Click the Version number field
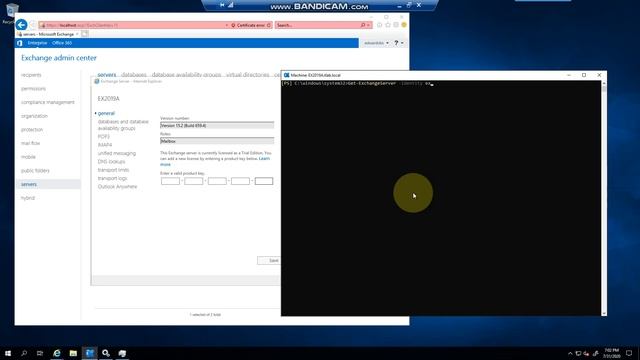Viewport: 640px width, 360px height. 217,125
